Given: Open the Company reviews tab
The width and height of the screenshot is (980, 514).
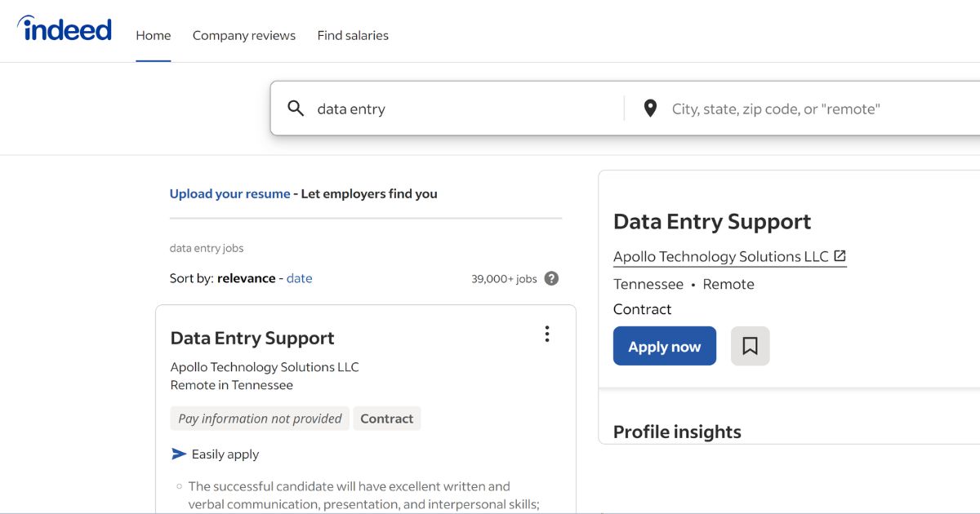Looking at the screenshot, I should [x=243, y=35].
